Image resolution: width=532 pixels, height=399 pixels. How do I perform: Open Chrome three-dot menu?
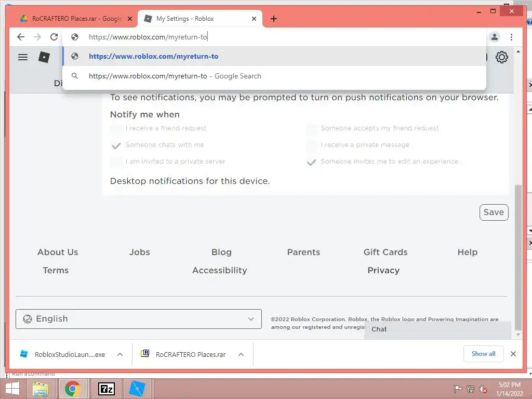[511, 37]
